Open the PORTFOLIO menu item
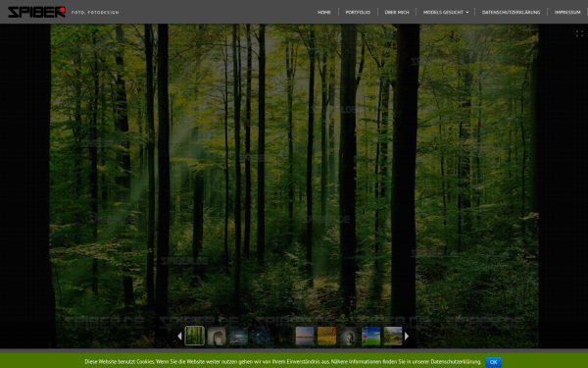Viewport: 588px width, 368px height. 358,12
